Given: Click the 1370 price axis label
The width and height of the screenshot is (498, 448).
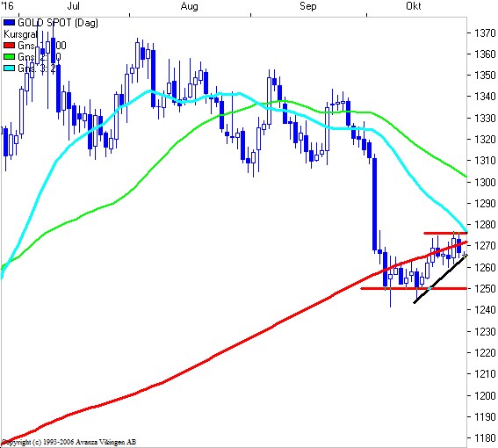Looking at the screenshot, I should [x=485, y=33].
